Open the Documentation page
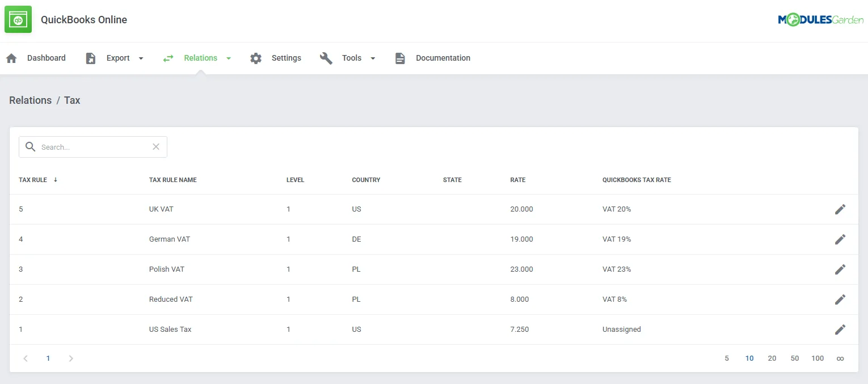Viewport: 868px width, 384px height. pos(443,58)
